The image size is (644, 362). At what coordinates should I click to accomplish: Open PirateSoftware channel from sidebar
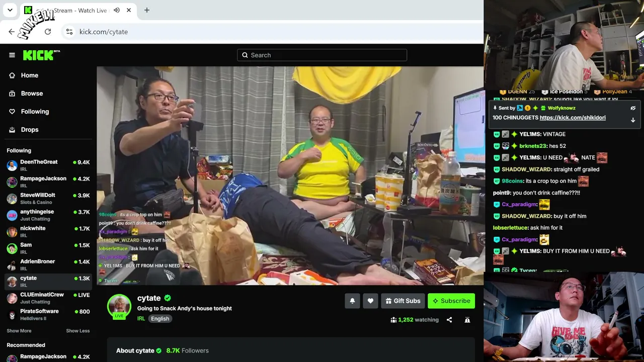click(48, 315)
